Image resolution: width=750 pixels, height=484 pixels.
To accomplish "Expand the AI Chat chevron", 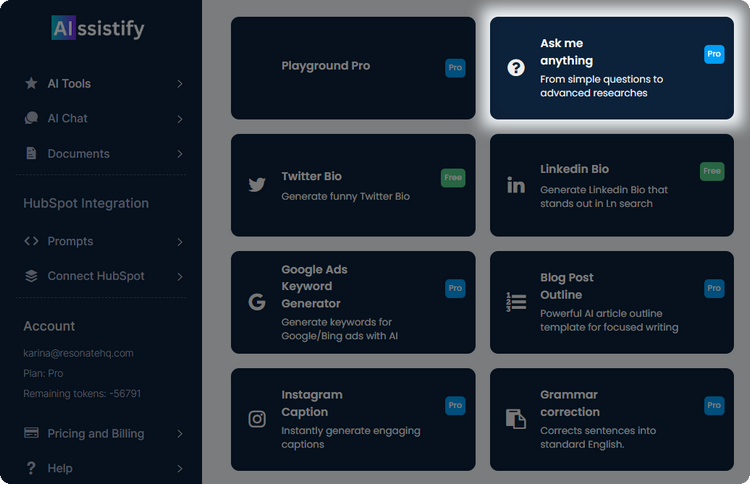I will coord(180,119).
